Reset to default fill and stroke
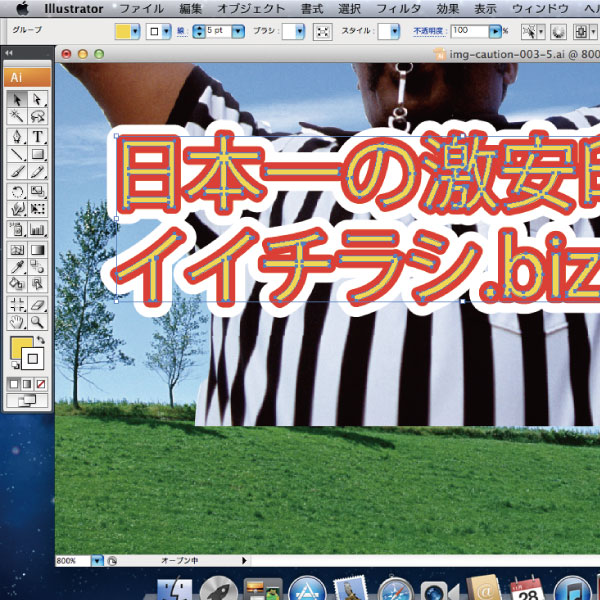 pos(15,365)
